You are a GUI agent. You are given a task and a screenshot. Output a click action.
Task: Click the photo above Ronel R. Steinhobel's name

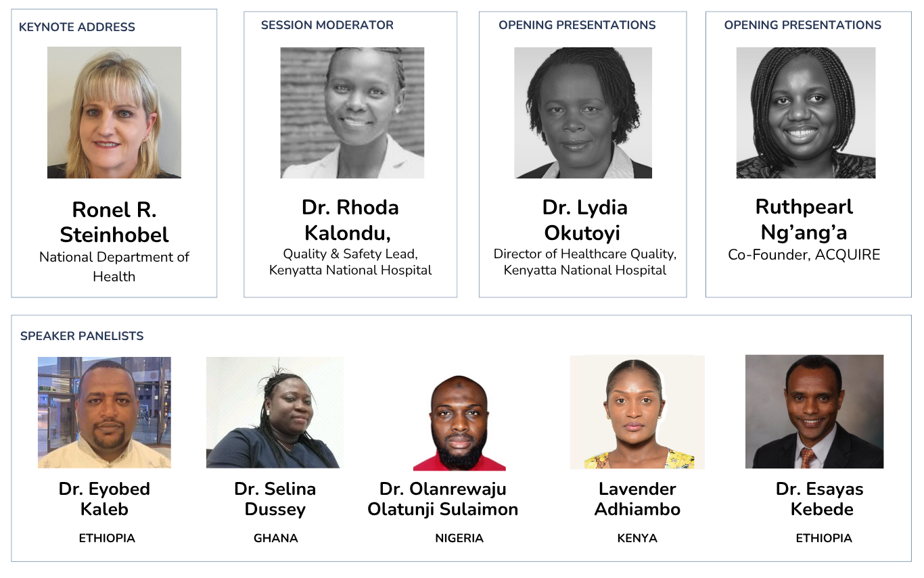[114, 112]
